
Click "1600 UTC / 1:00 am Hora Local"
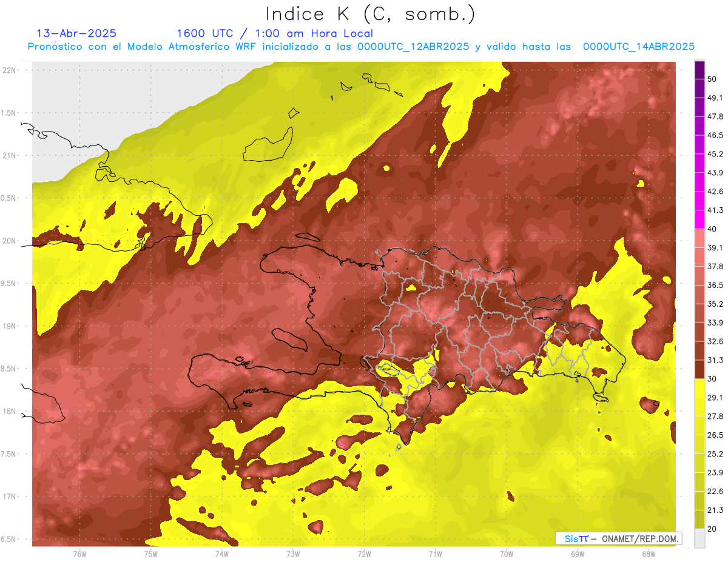click(x=275, y=33)
